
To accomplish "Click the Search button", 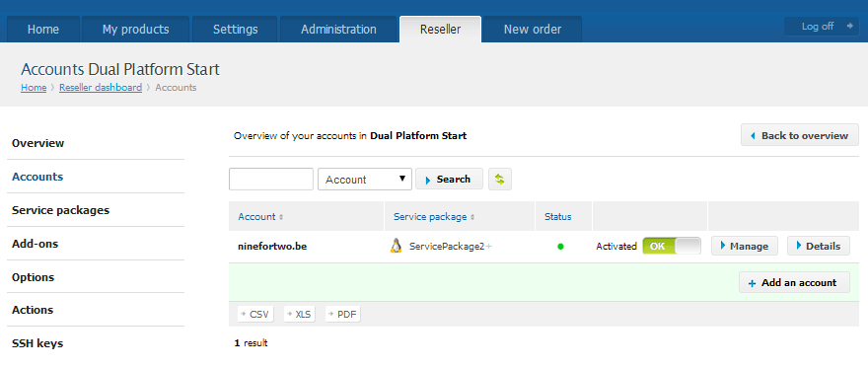I will [449, 180].
